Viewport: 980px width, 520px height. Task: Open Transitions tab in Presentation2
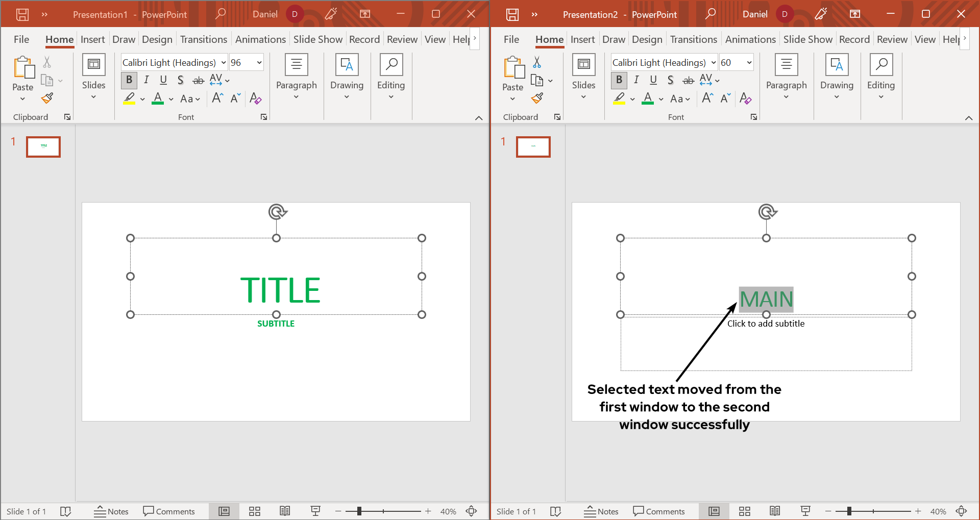[x=693, y=39]
